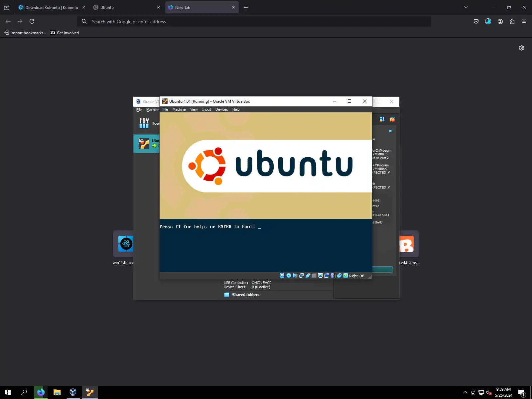Click the VM boot prompt screen area
Screen dimensions: 532x399
click(266, 192)
